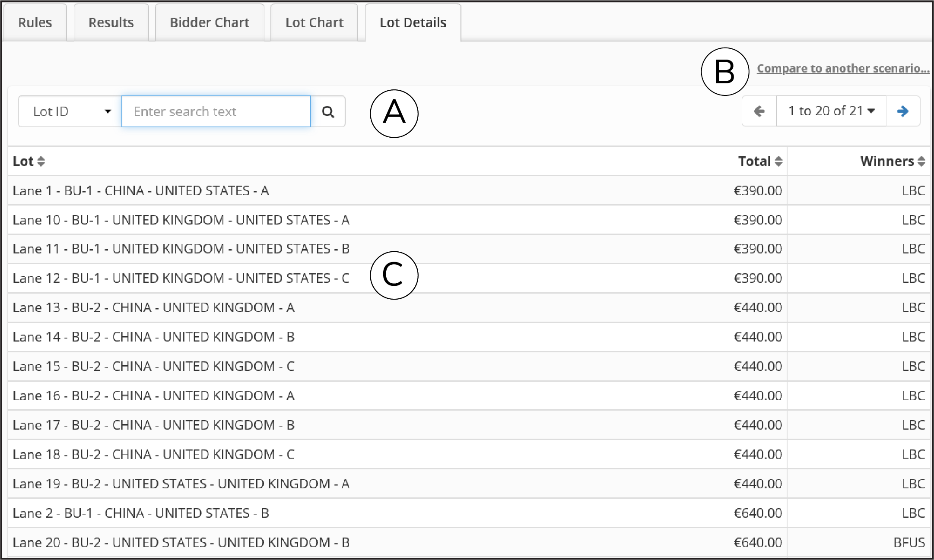Click the magnifier search button
Image resolution: width=934 pixels, height=560 pixels.
(x=328, y=112)
